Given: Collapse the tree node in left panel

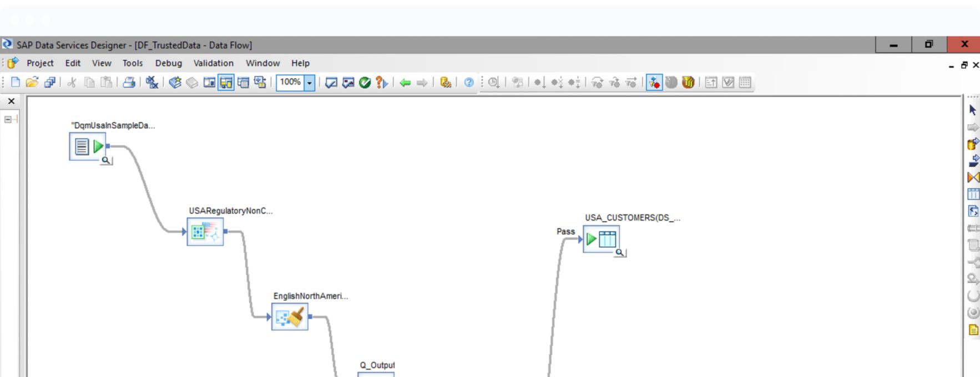Looking at the screenshot, I should (x=8, y=119).
